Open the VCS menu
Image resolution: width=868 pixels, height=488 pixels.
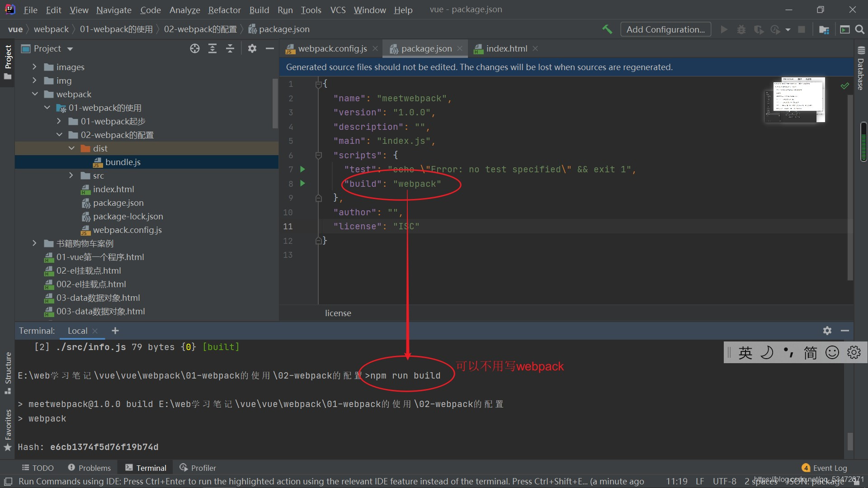click(338, 9)
